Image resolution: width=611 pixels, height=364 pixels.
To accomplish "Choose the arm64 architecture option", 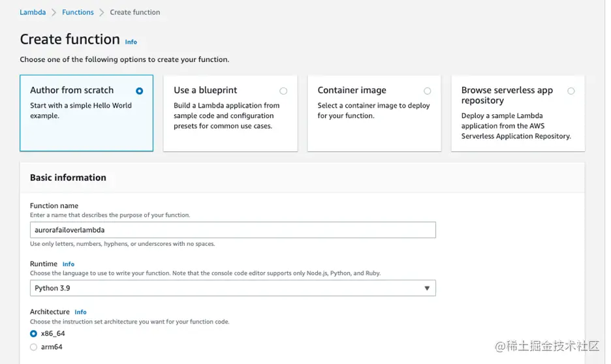I will tap(34, 347).
